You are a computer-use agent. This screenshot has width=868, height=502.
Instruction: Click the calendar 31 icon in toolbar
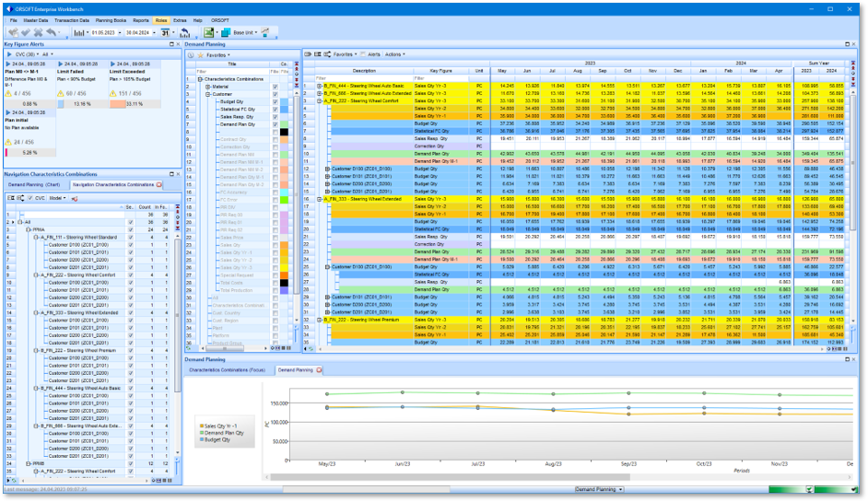[x=165, y=32]
